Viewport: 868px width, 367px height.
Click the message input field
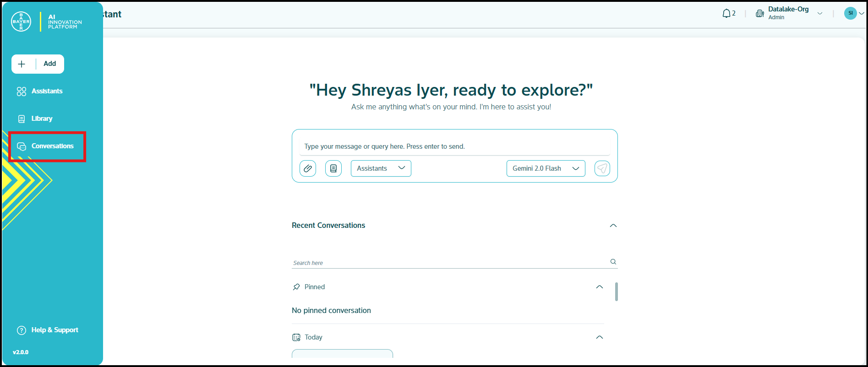pyautogui.click(x=454, y=146)
